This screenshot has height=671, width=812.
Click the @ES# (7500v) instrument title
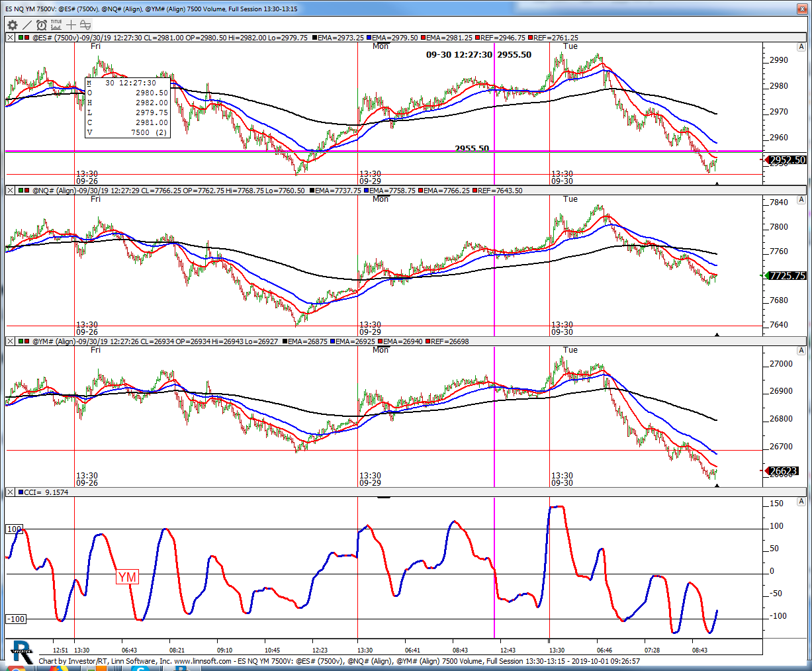point(56,38)
